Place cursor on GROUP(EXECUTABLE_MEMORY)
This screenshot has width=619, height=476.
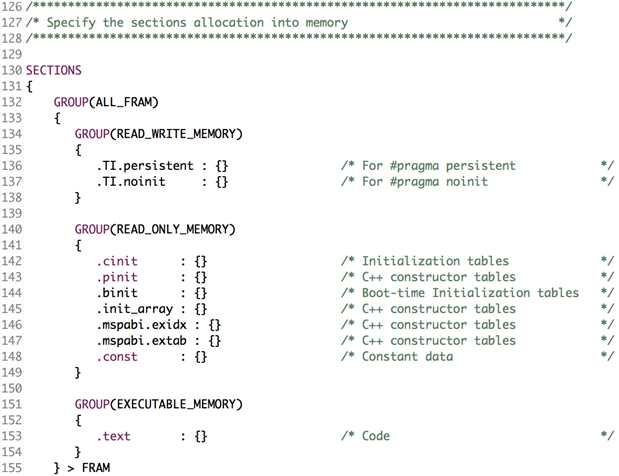click(158, 404)
